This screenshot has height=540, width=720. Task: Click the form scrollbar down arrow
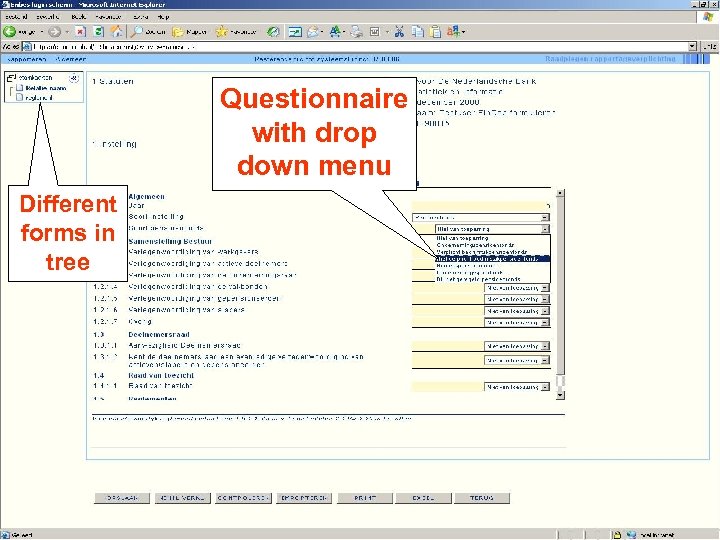click(560, 395)
